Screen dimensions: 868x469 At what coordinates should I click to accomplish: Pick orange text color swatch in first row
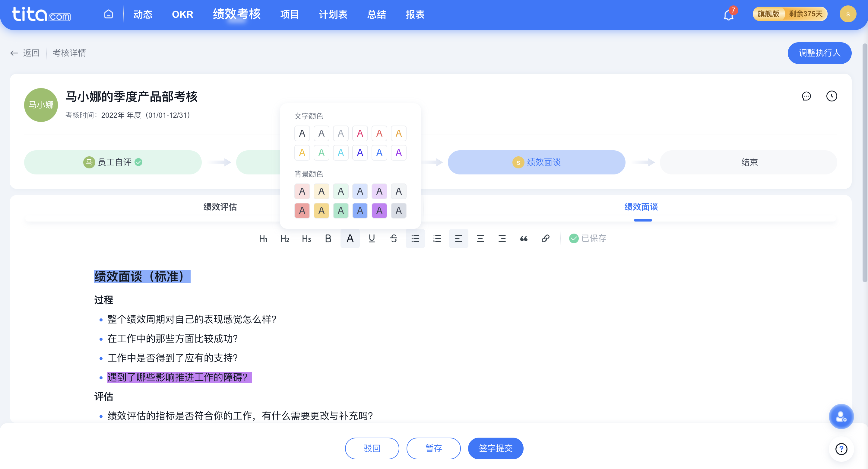click(399, 133)
